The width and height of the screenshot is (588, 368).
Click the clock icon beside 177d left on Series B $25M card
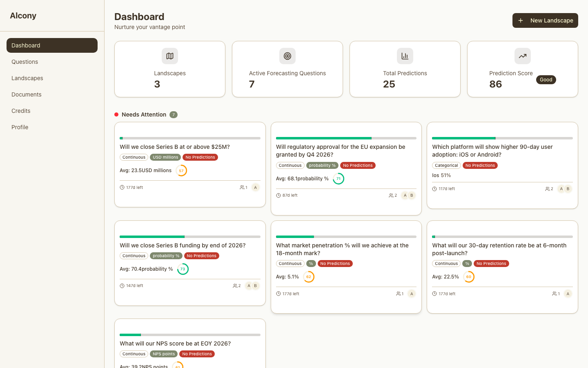(x=122, y=188)
